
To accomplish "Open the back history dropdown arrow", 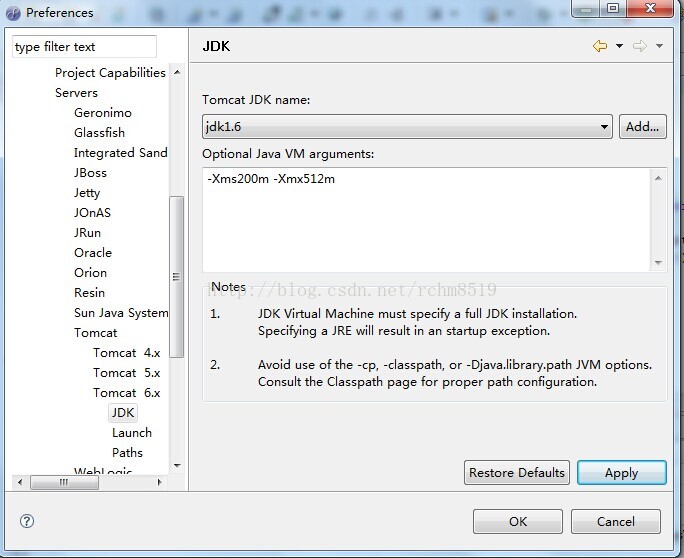I will [619, 46].
